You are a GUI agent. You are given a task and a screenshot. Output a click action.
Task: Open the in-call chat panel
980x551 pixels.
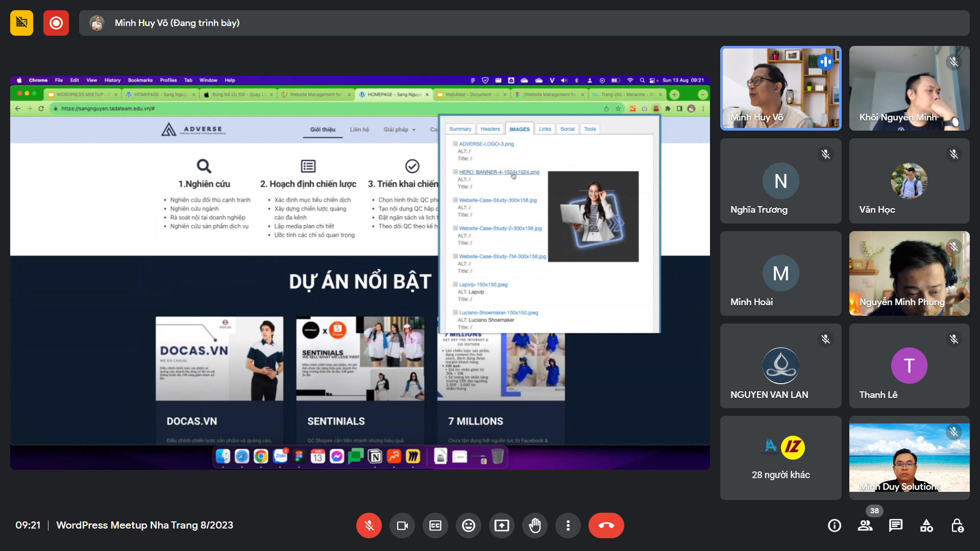coord(896,525)
